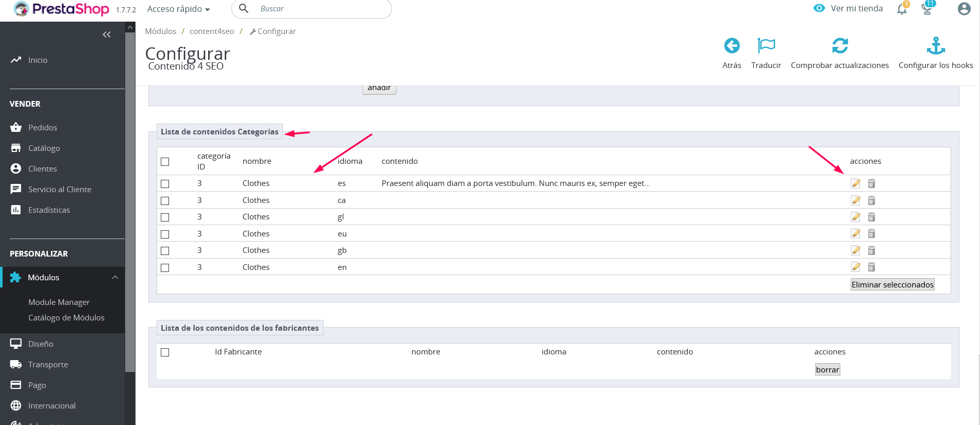Go to Inicio dashboard
This screenshot has height=425, width=980.
pyautogui.click(x=38, y=60)
